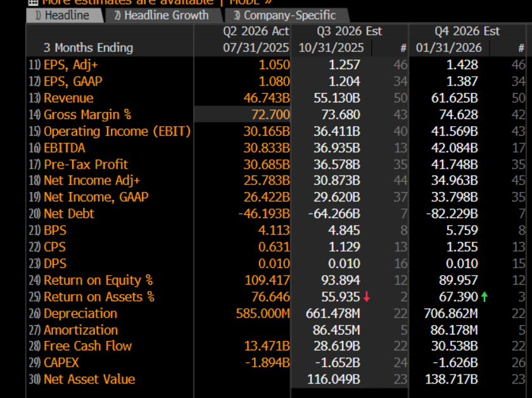Open the Net Asset Value row
Screen dimensions: 532x398
coord(89,379)
